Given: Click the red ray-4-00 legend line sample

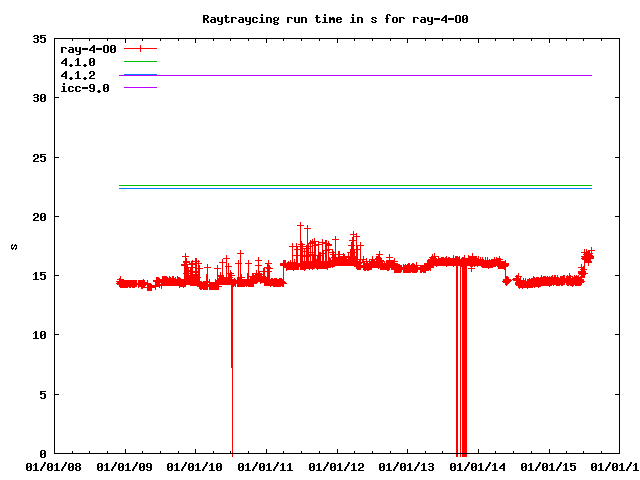Looking at the screenshot, I should [x=141, y=49].
